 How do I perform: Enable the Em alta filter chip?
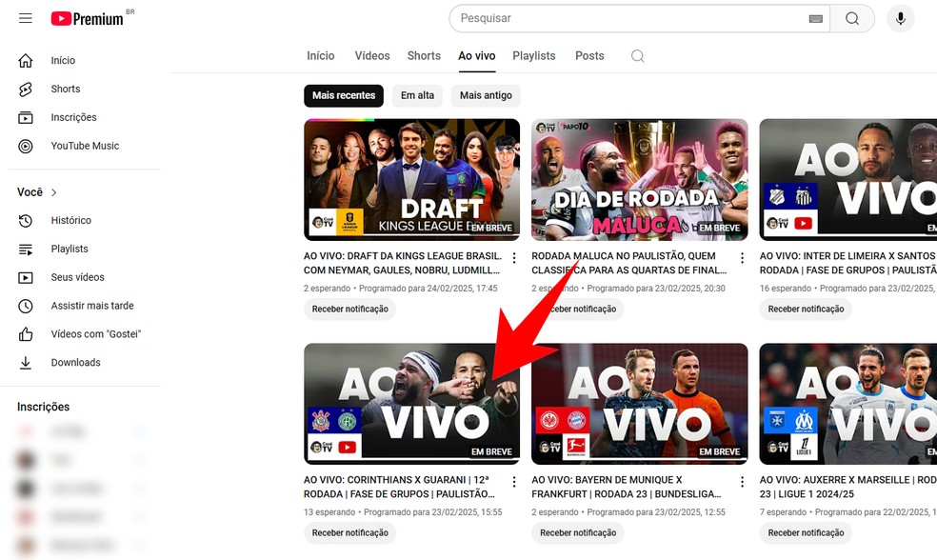(417, 95)
